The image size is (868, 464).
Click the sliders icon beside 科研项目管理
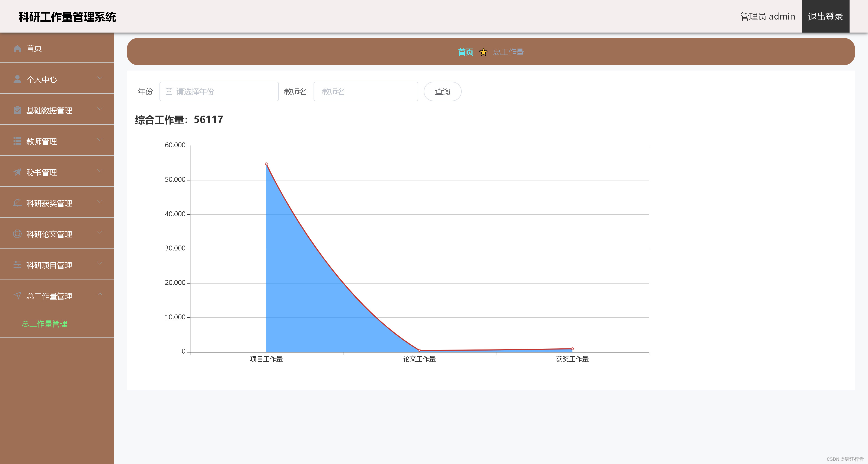tap(17, 265)
